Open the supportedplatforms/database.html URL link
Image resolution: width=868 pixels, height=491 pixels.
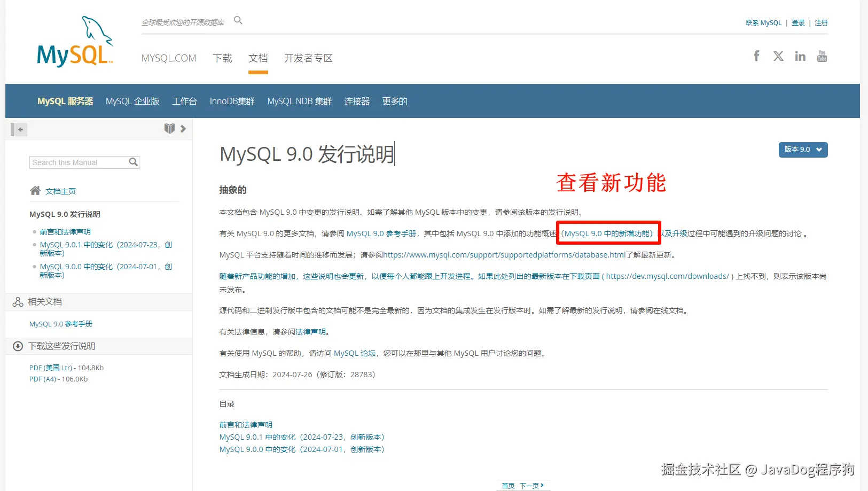504,255
